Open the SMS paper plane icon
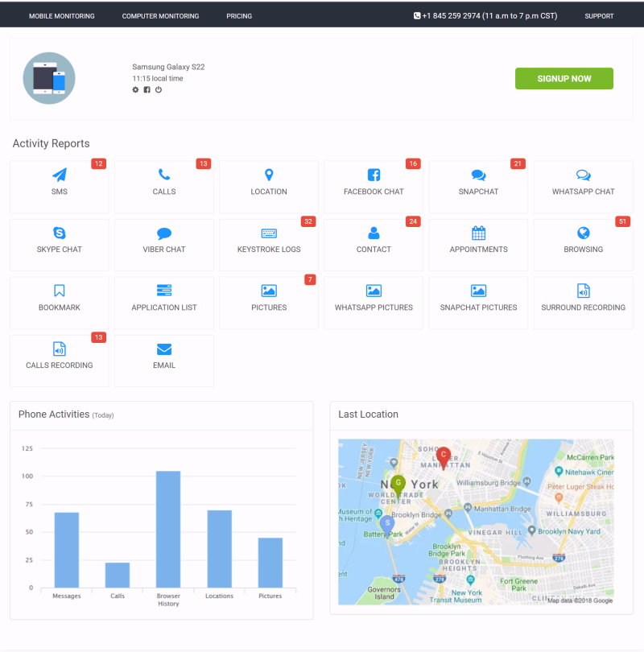 point(60,175)
